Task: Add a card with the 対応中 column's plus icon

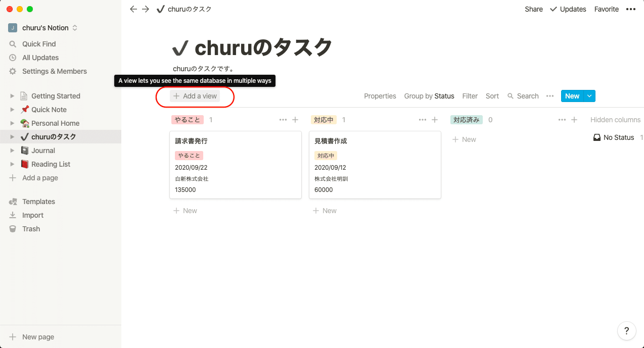Action: (435, 120)
